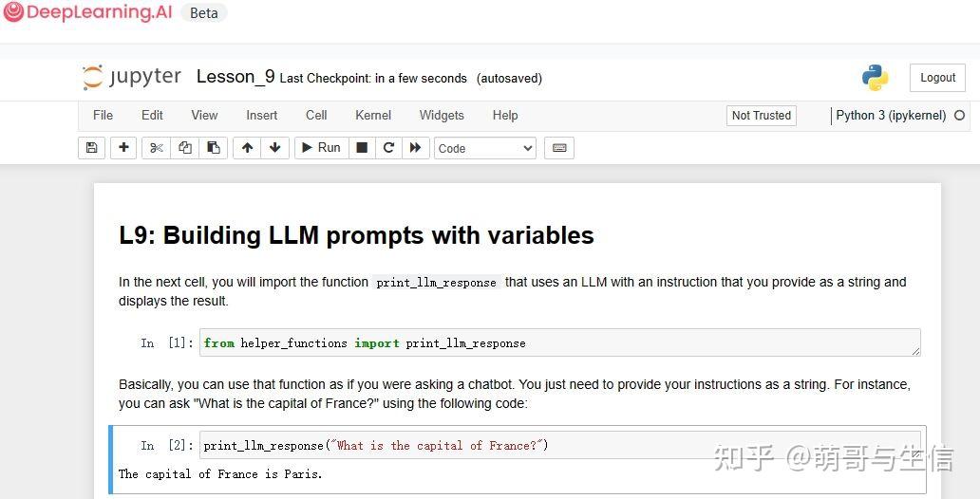The width and height of the screenshot is (980, 499).
Task: Cut selected cells with the scissors icon
Action: (x=157, y=148)
